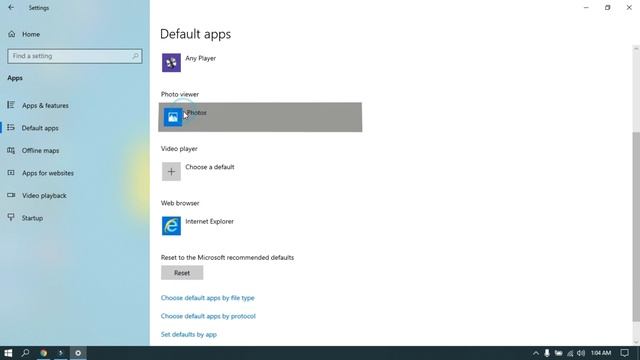Screen dimensions: 640x360
Task: Open Choose default apps by protocol
Action: pyautogui.click(x=208, y=316)
